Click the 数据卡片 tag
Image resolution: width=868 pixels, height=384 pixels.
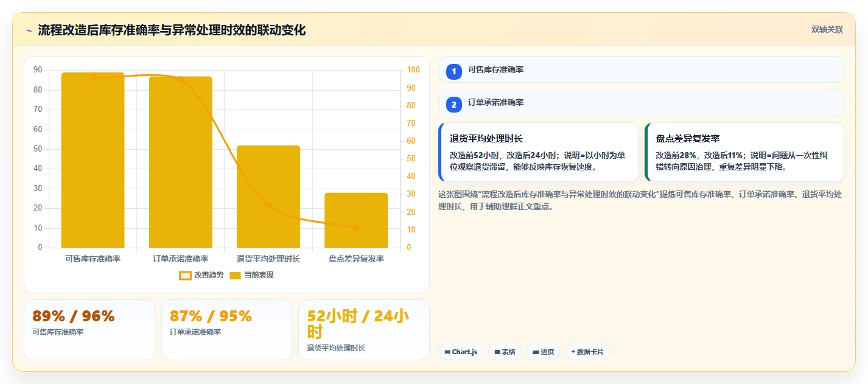587,352
